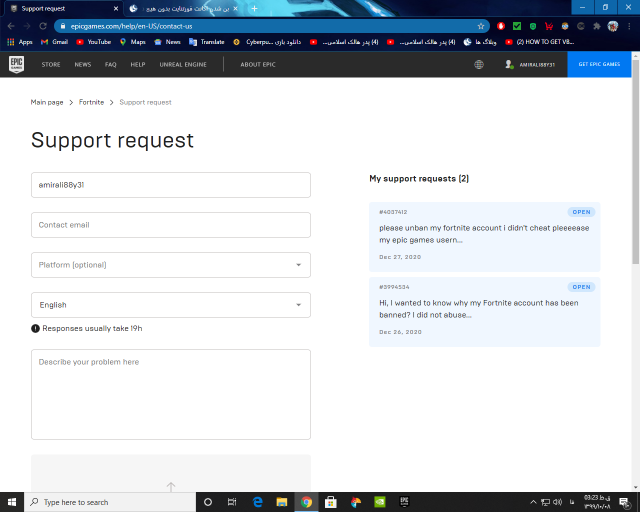640x512 pixels.
Task: Open the Gmail bookmark
Action: pyautogui.click(x=54, y=42)
